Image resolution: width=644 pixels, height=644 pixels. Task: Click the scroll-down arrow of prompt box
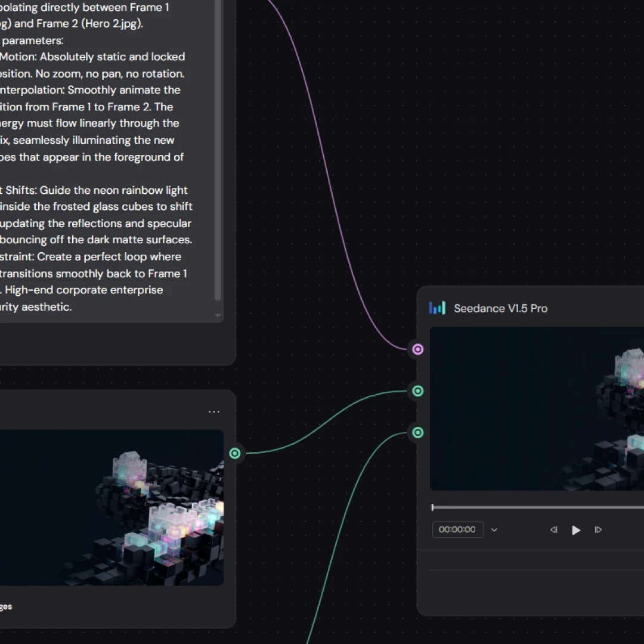[x=218, y=315]
